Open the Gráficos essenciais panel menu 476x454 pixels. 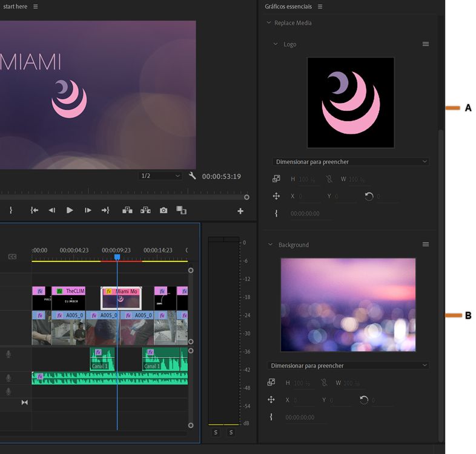pyautogui.click(x=320, y=7)
